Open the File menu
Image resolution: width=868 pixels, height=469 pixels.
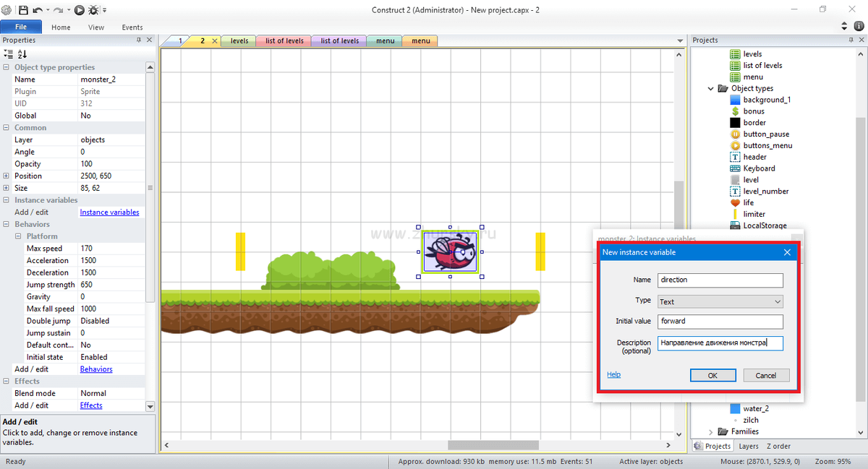pos(21,27)
